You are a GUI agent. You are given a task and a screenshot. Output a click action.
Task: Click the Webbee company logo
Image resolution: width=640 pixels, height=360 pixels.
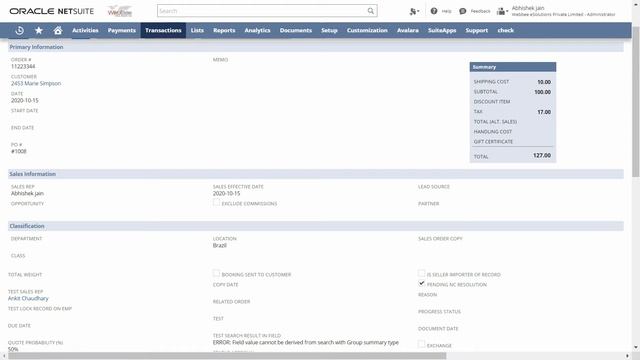click(120, 11)
